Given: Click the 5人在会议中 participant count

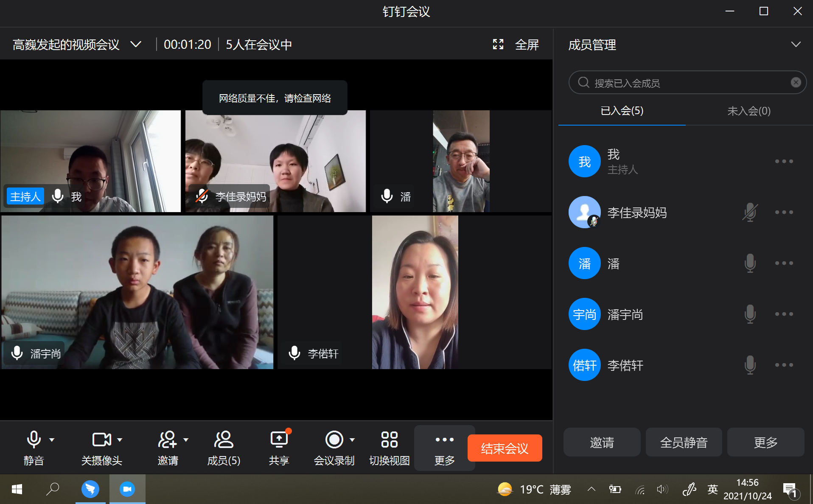Looking at the screenshot, I should (x=259, y=45).
